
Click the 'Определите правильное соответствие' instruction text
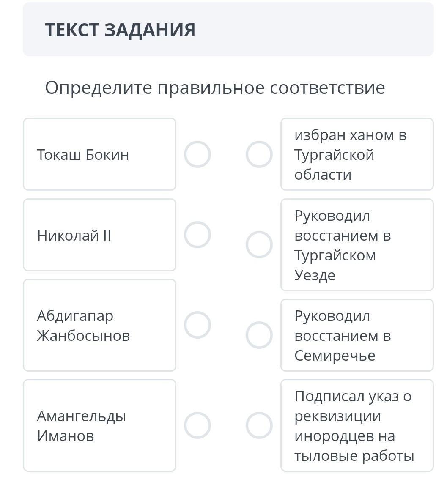pos(215,88)
